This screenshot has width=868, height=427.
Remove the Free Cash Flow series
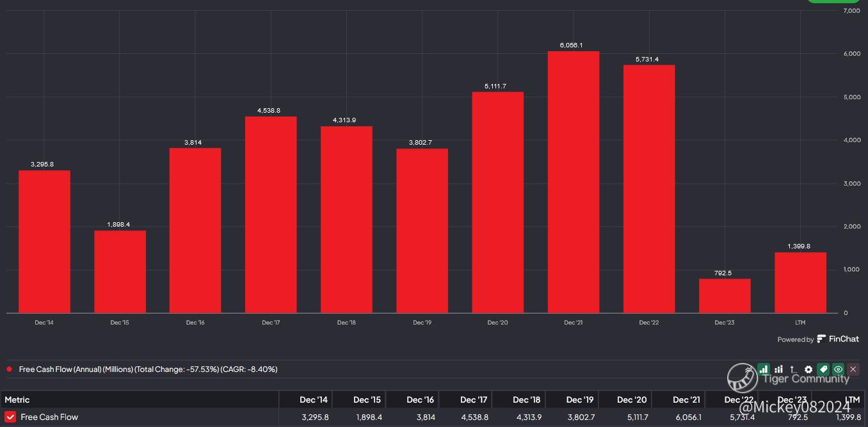click(x=853, y=369)
